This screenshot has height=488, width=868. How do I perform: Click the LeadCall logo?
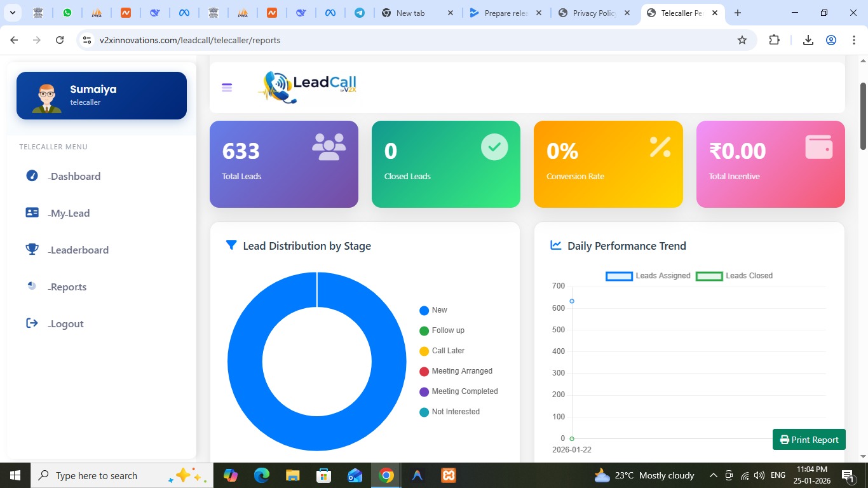[309, 87]
